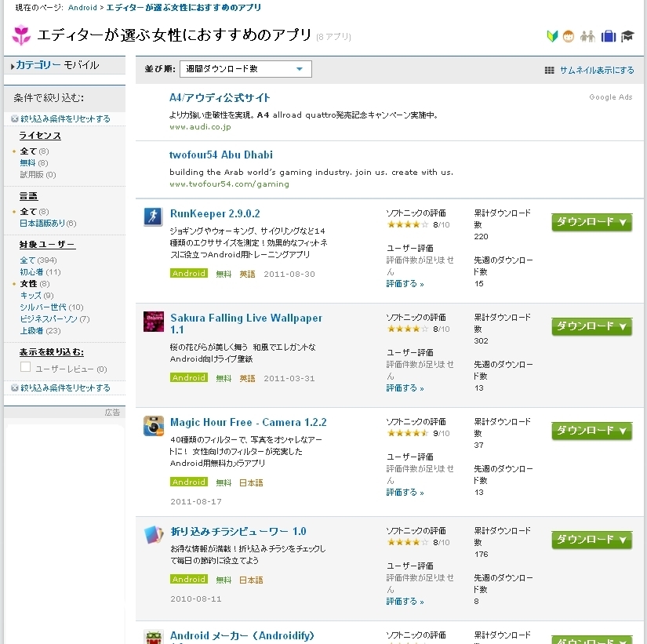Click the thumbnail grid view icon
Image resolution: width=647 pixels, height=644 pixels.
click(549, 70)
